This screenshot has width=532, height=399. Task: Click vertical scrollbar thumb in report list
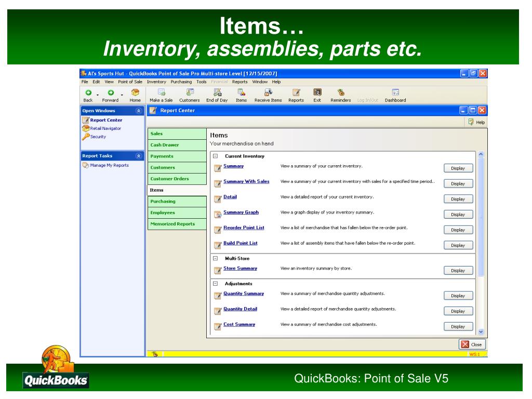481,217
